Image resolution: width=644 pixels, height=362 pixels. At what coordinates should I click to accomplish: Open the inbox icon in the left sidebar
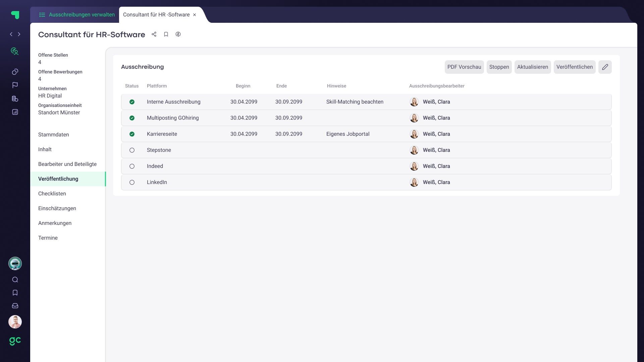click(15, 306)
